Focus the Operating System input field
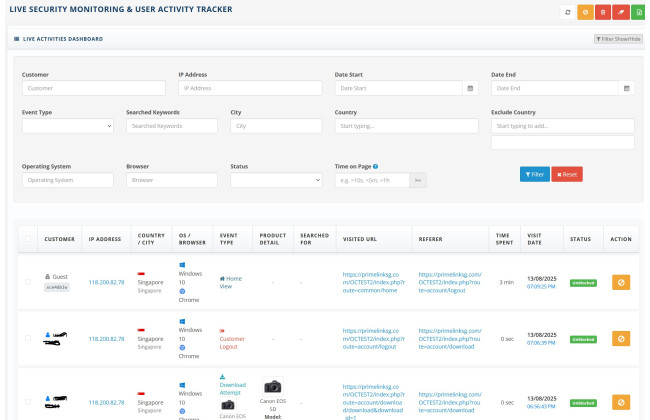The width and height of the screenshot is (650, 420). click(68, 180)
